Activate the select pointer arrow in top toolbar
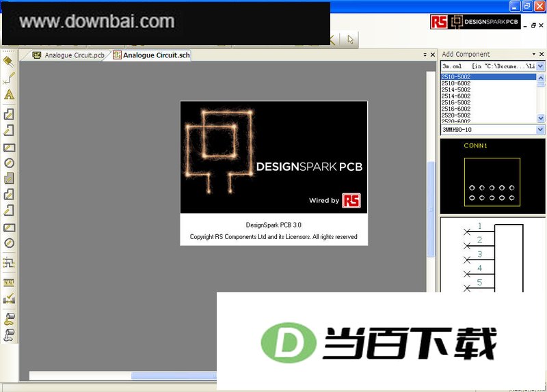 [350, 40]
